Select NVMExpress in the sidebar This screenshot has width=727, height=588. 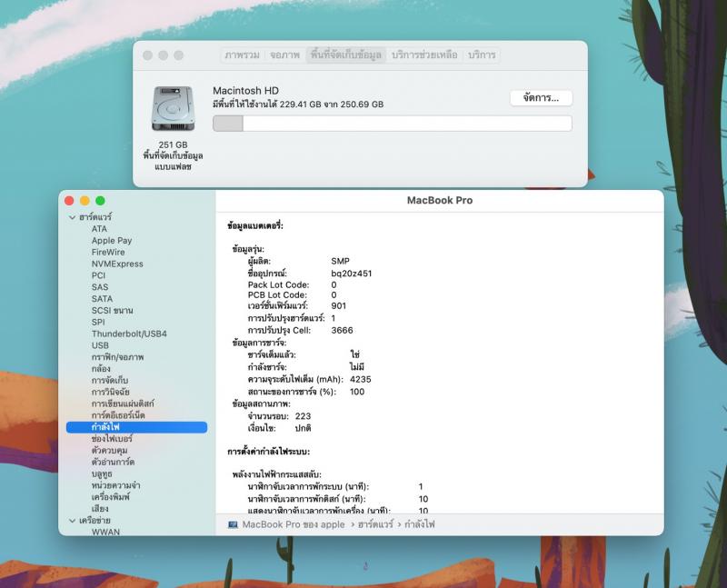[x=117, y=264]
